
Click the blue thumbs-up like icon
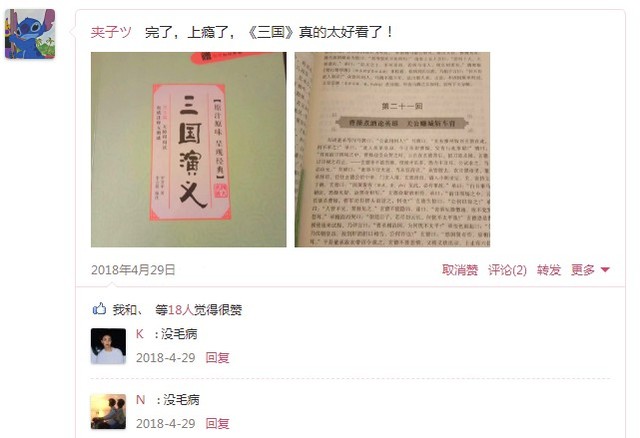pos(99,309)
